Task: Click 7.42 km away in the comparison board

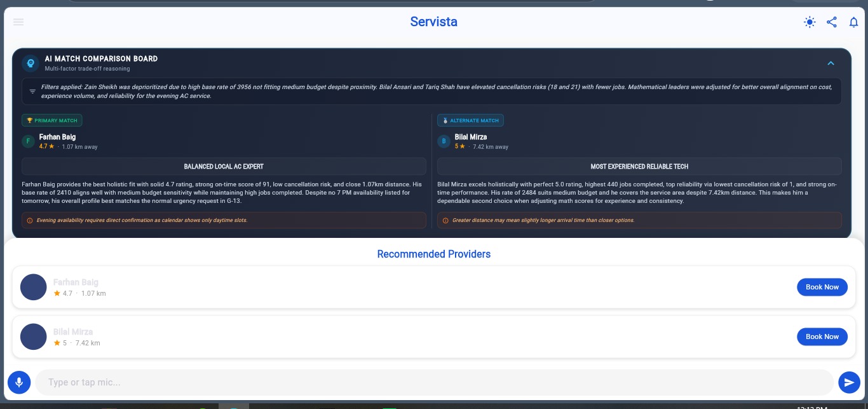Action: click(491, 147)
